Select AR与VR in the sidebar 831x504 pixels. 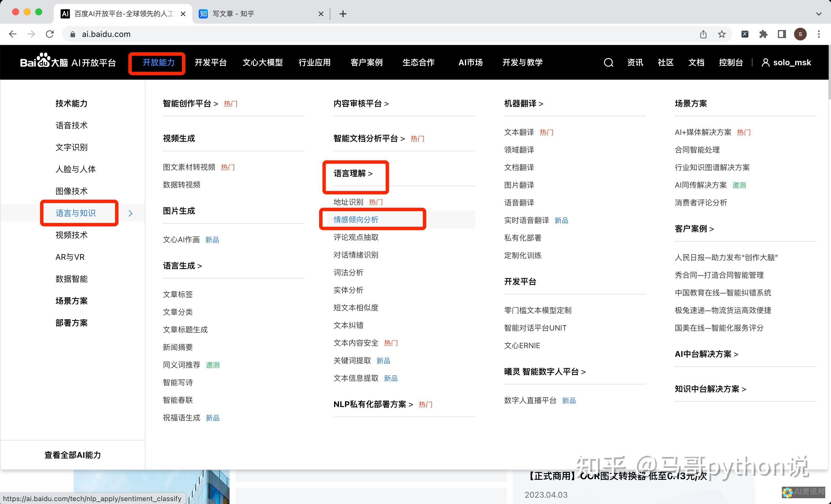(x=70, y=257)
